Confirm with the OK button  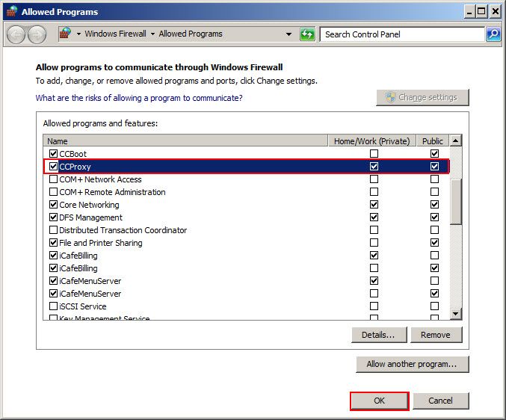coord(379,401)
